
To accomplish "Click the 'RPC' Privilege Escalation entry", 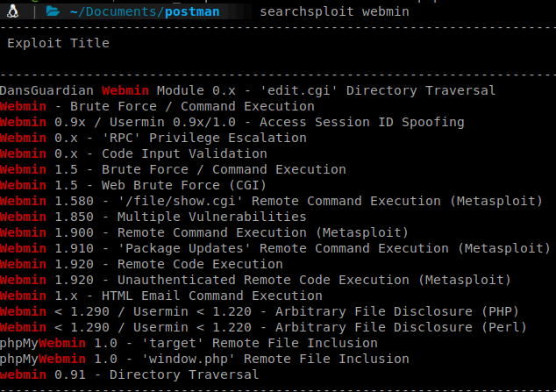I will click(x=153, y=138).
